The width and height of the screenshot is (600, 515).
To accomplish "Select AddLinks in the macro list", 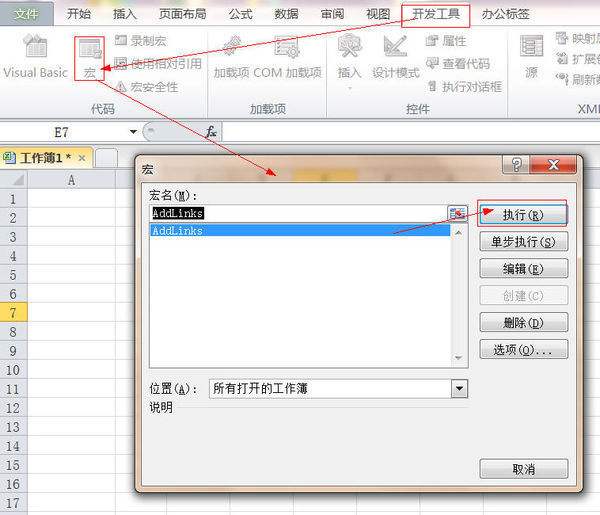I will pyautogui.click(x=300, y=230).
